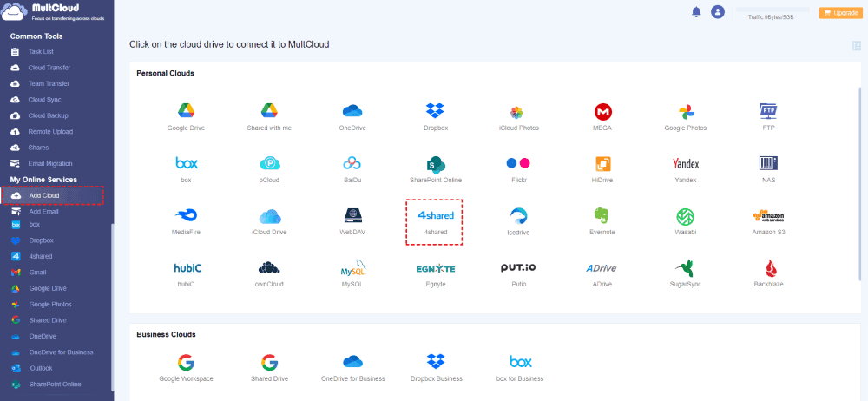Screen dimensions: 868x401
Task: Open Remote Upload tool
Action: tap(50, 132)
